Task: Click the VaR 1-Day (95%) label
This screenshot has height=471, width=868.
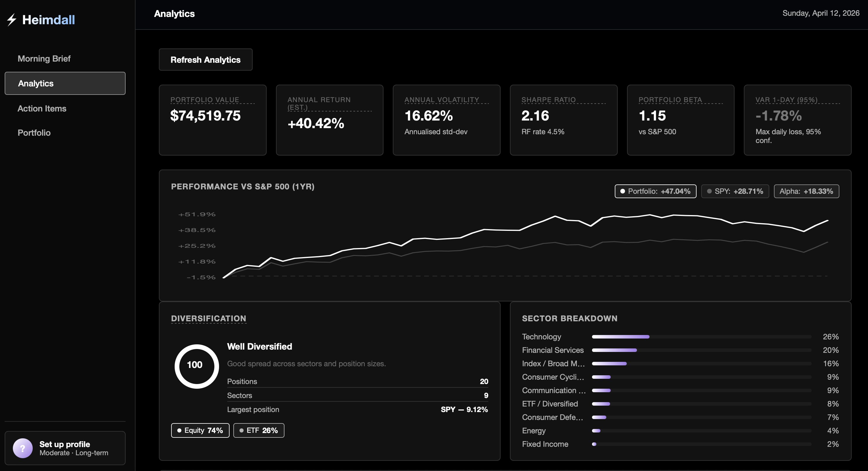Action: (x=786, y=100)
